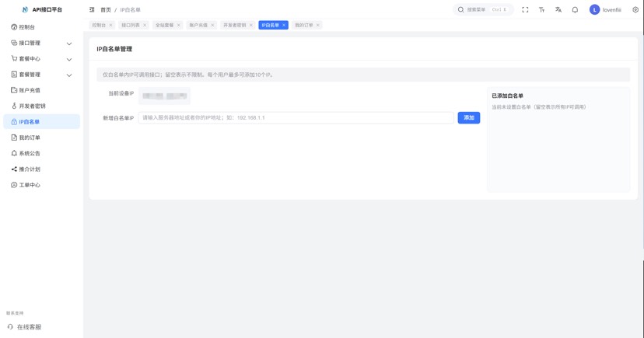Enter fullscreen mode via top bar icon
This screenshot has width=644, height=338.
pos(525,10)
